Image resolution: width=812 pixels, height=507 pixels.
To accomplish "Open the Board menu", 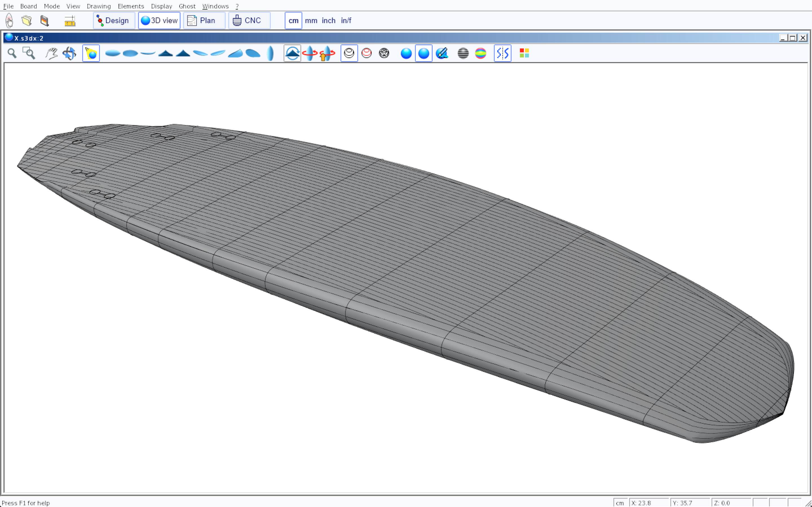I will pos(28,6).
